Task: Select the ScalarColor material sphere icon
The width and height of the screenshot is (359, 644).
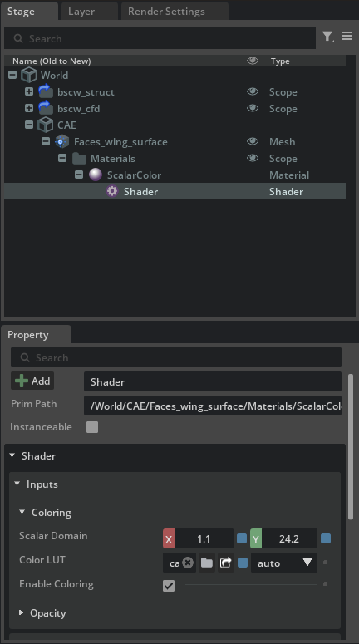Action: 96,175
